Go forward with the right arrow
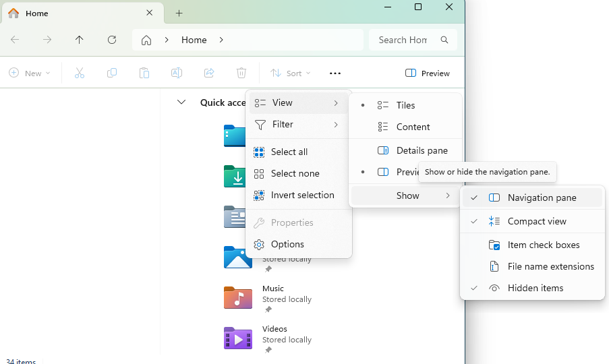 (x=47, y=40)
